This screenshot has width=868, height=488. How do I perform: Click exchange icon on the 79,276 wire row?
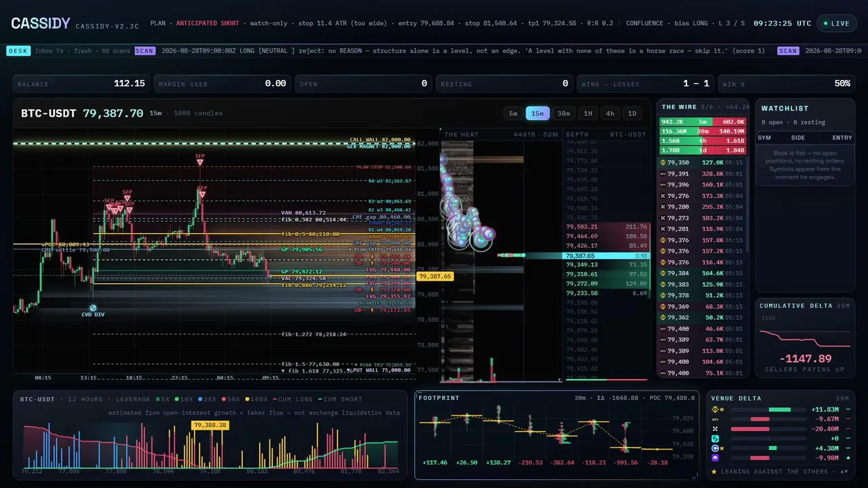pyautogui.click(x=663, y=196)
